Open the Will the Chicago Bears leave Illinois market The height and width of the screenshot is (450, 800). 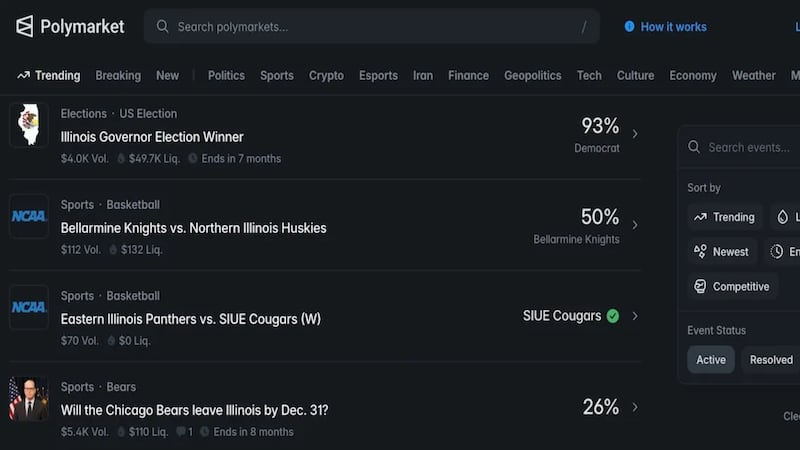(194, 410)
